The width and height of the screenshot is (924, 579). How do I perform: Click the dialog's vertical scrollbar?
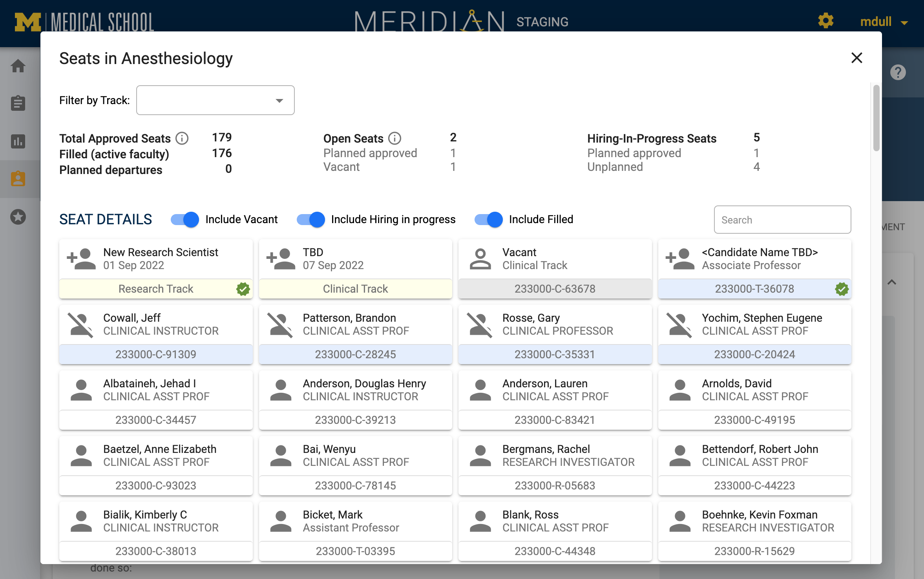click(x=876, y=118)
